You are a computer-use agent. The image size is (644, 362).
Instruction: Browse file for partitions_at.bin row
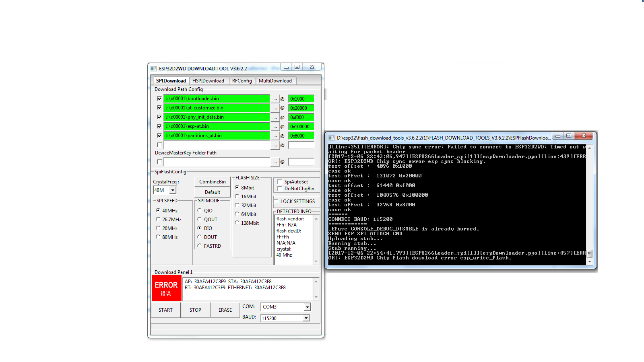click(275, 136)
